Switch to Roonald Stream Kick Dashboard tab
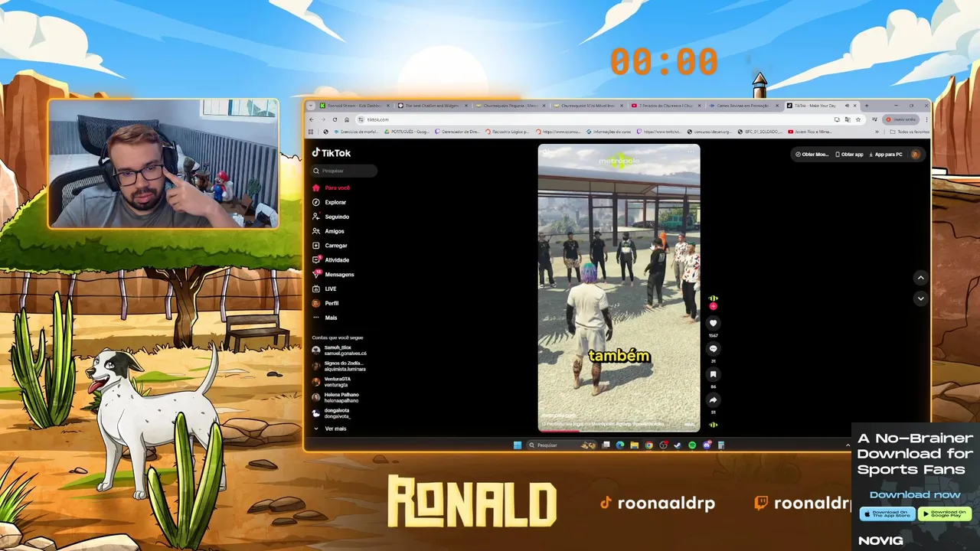Screen dimensions: 980x551 point(354,106)
